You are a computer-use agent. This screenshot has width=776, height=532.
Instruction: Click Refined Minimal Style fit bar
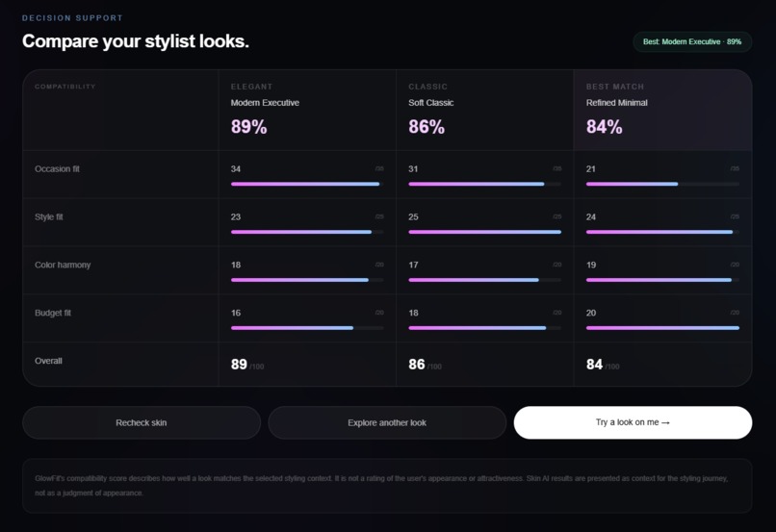click(x=662, y=232)
